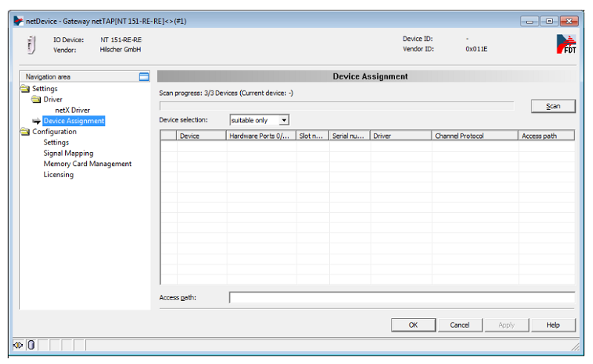Start a device Scan

(x=553, y=106)
